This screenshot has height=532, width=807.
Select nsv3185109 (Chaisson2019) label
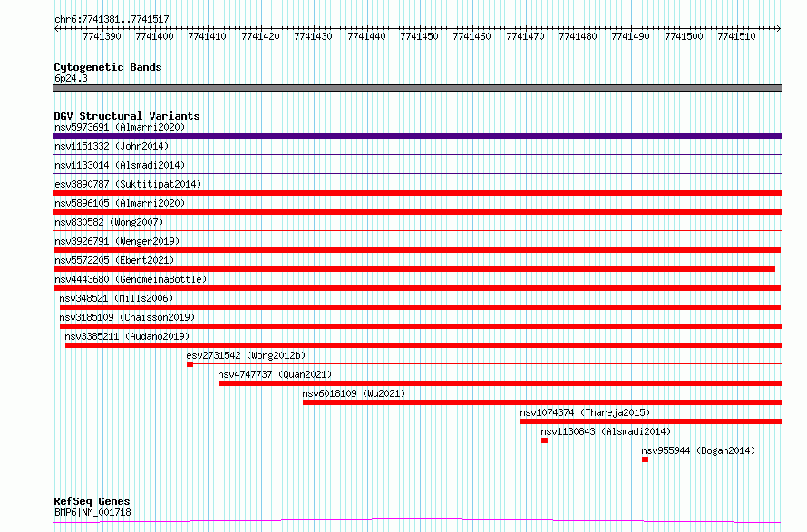127,317
